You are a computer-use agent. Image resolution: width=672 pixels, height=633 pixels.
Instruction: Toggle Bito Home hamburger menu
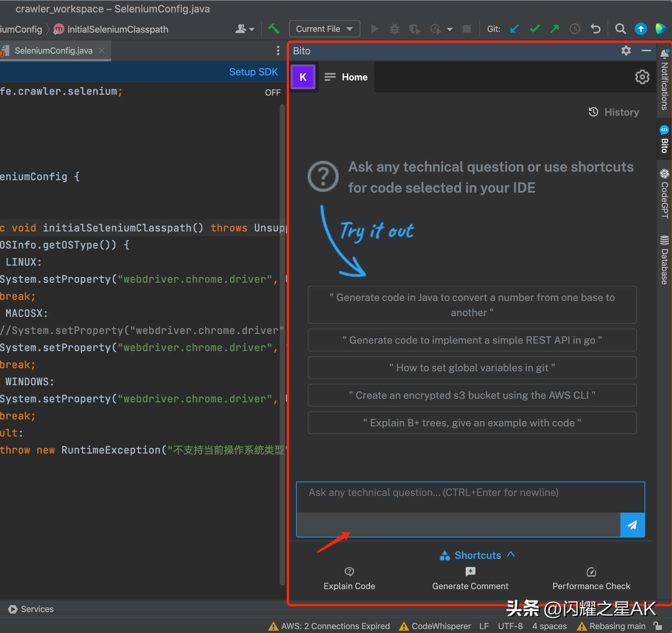coord(330,77)
